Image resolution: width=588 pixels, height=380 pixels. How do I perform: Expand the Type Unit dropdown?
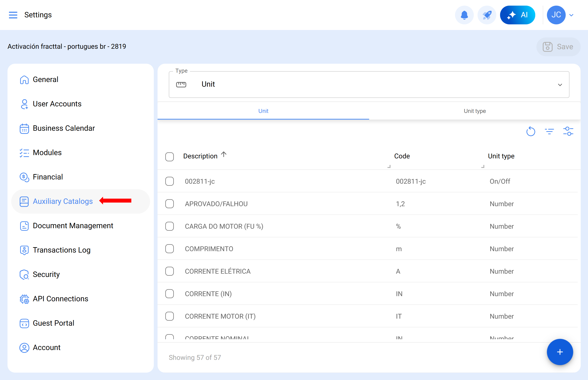click(560, 85)
